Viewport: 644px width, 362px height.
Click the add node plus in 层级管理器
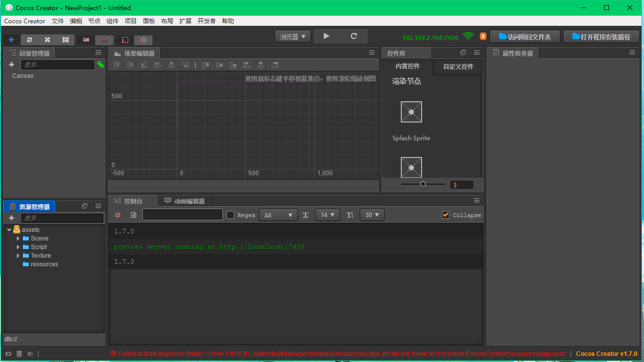pos(12,65)
